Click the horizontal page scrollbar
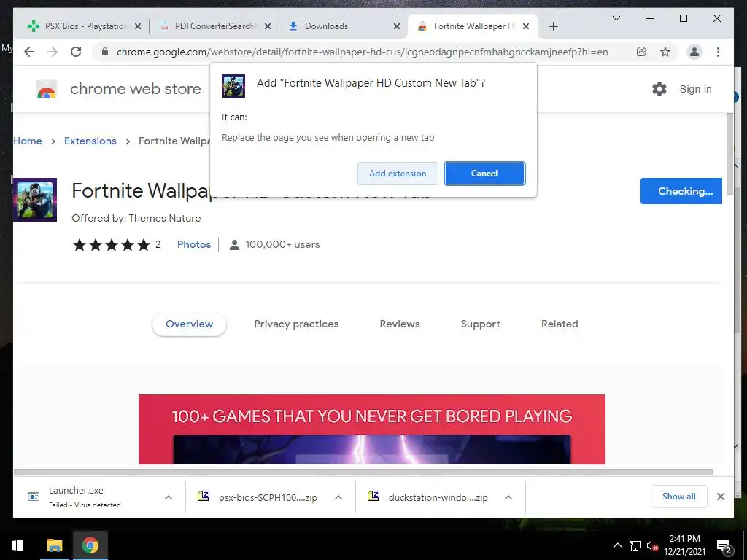 pos(363,472)
